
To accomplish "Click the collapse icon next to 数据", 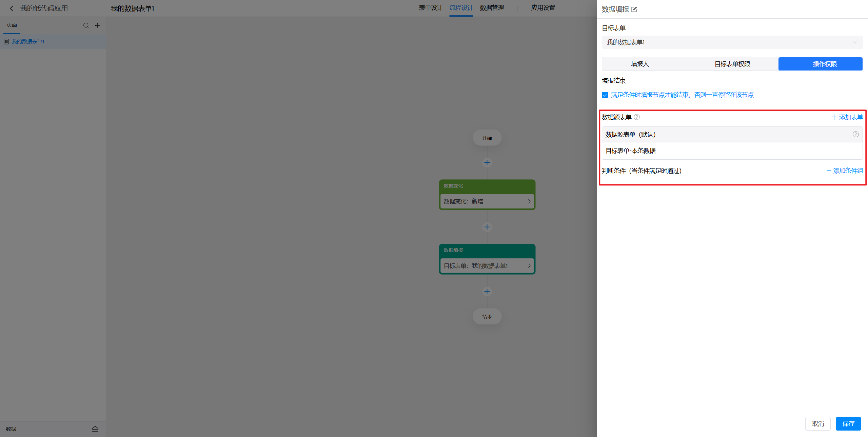I will (95, 429).
